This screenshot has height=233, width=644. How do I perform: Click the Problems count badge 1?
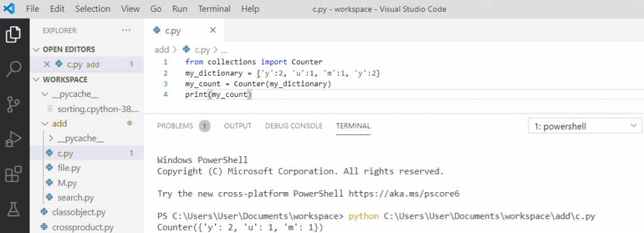pyautogui.click(x=204, y=126)
